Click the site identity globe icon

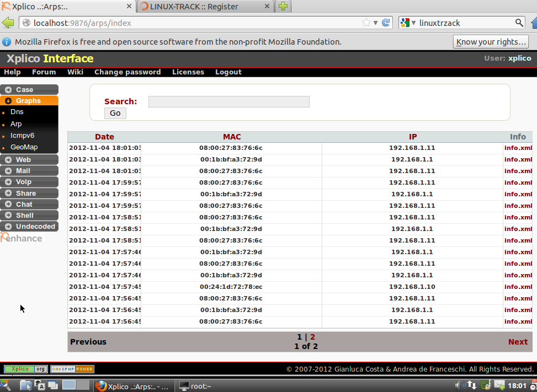(x=26, y=23)
